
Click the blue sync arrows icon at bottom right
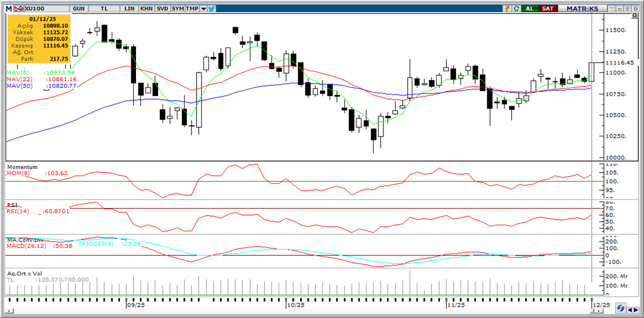pyautogui.click(x=621, y=308)
